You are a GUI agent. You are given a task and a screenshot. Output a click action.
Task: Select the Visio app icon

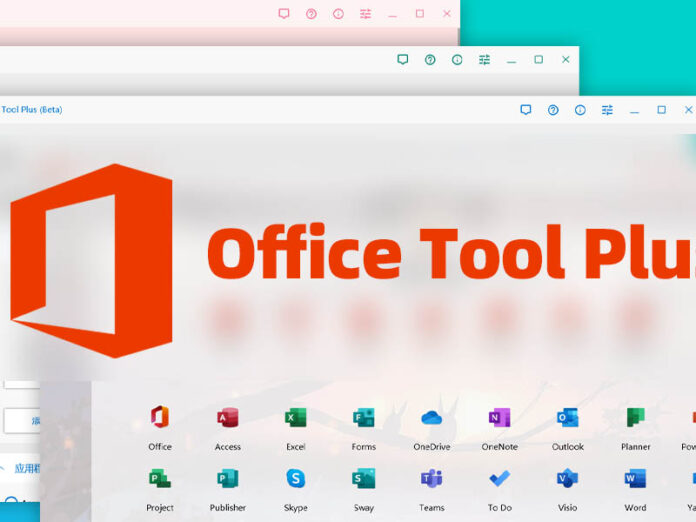pyautogui.click(x=567, y=478)
